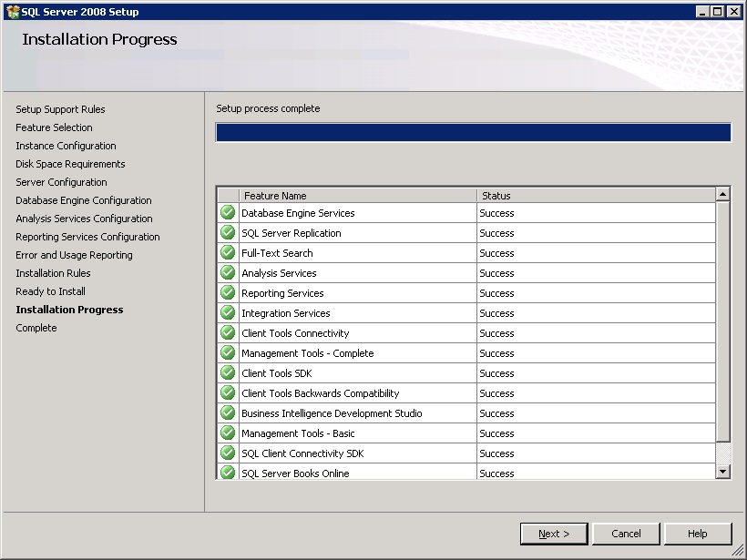Select the icon next to Client Tools Connectivity
The image size is (747, 560).
click(x=228, y=332)
